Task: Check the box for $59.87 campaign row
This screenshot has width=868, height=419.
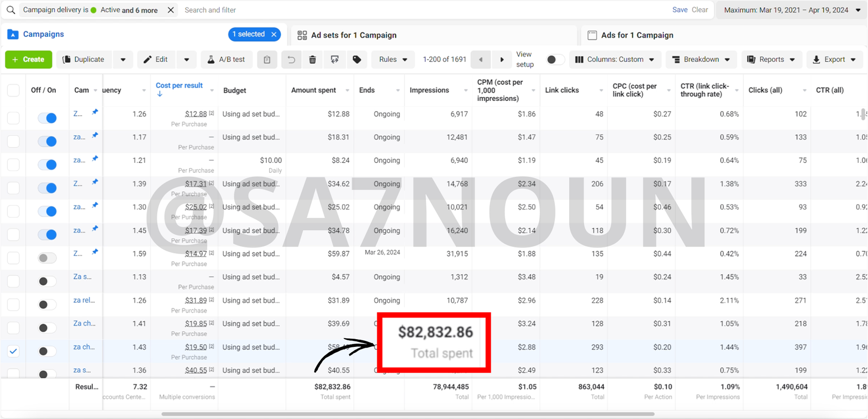Action: 14,258
